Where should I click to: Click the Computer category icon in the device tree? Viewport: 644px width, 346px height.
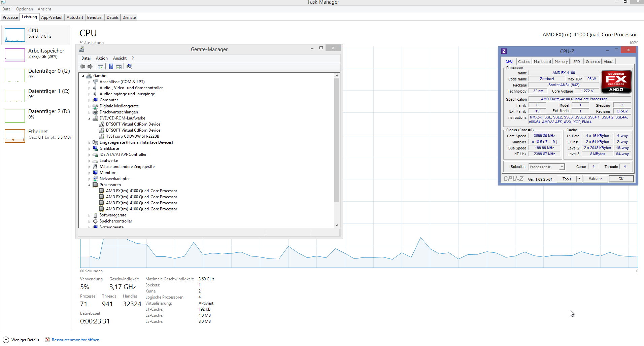point(95,100)
